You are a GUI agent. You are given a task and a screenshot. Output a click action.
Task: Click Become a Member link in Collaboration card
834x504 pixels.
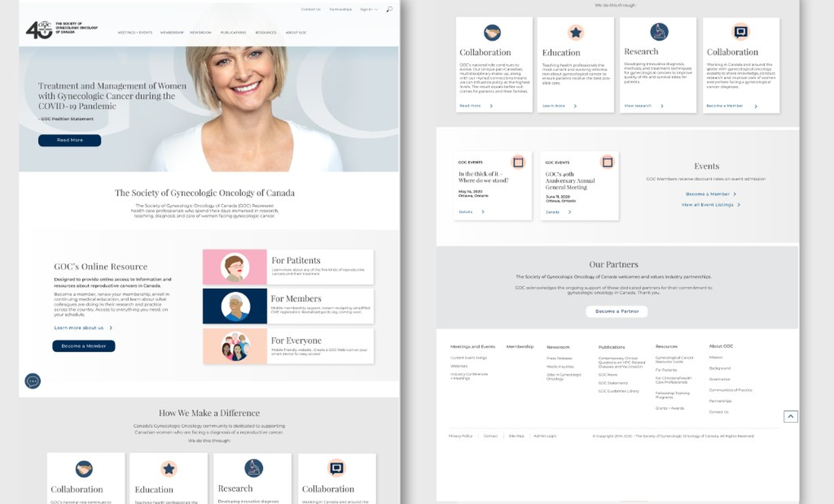coord(725,106)
